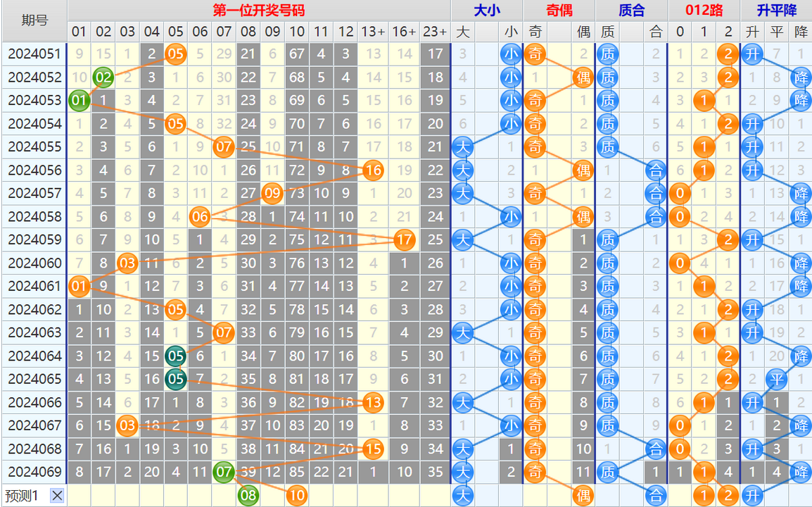Image resolution: width=812 pixels, height=507 pixels.
Task: Click the 升平降 section header
Action: (x=776, y=11)
